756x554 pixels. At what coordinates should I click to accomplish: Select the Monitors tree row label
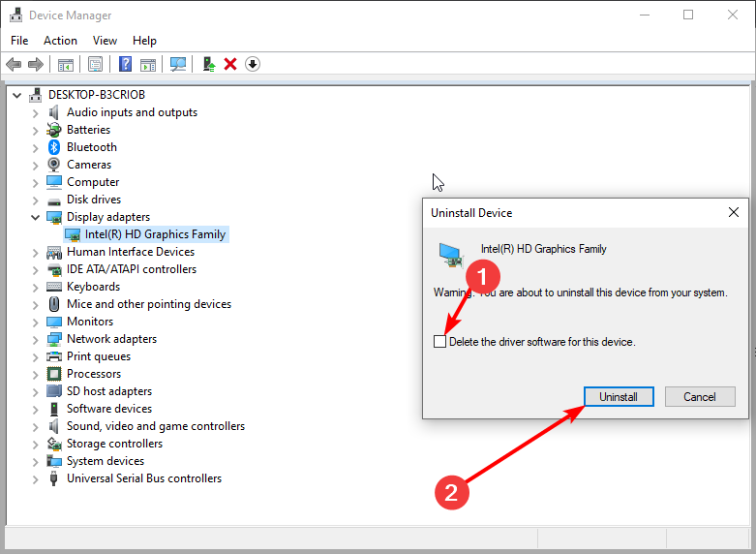(x=90, y=322)
